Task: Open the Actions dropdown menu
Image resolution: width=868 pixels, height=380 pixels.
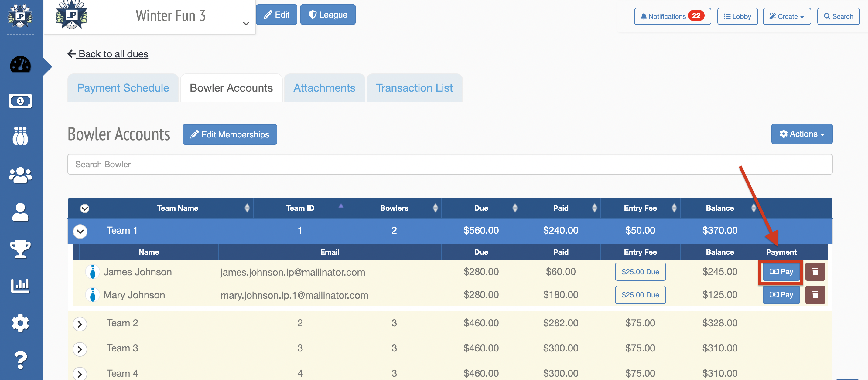Action: [801, 134]
